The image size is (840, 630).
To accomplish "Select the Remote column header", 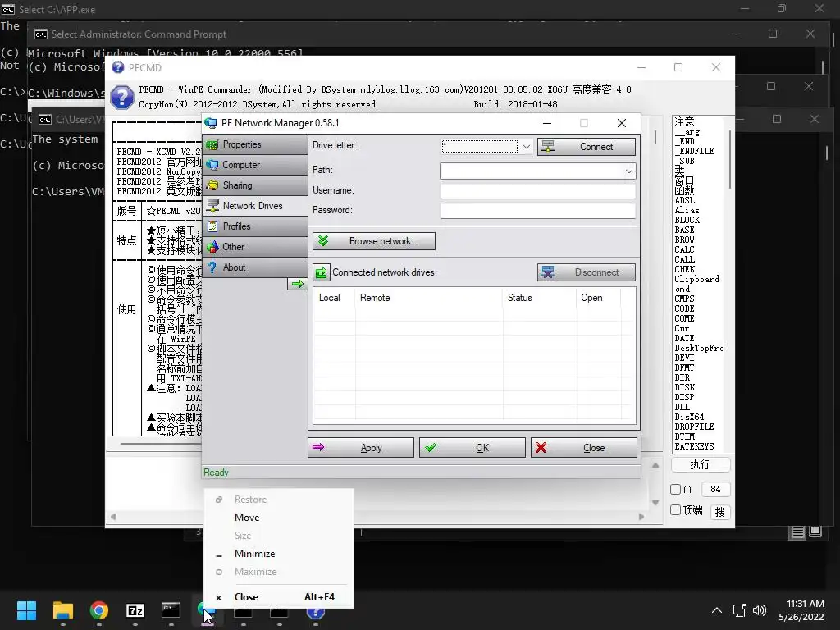I will 428,298.
